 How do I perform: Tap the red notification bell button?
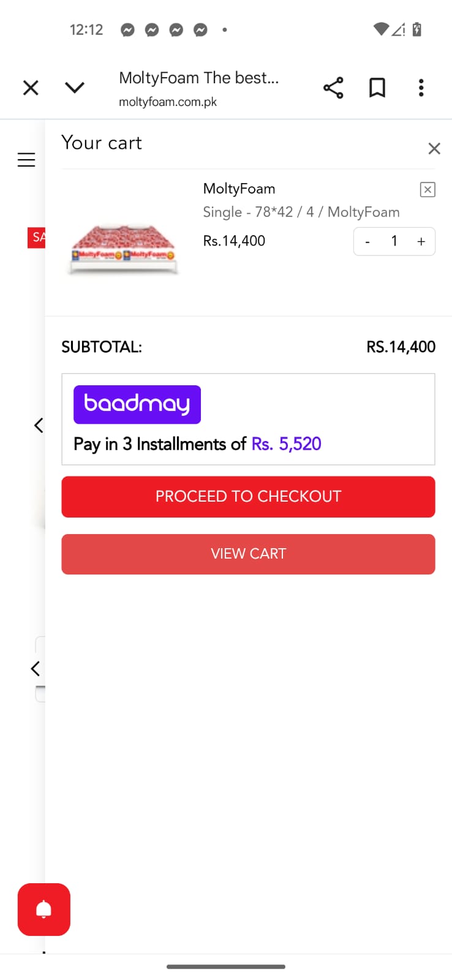pos(44,910)
